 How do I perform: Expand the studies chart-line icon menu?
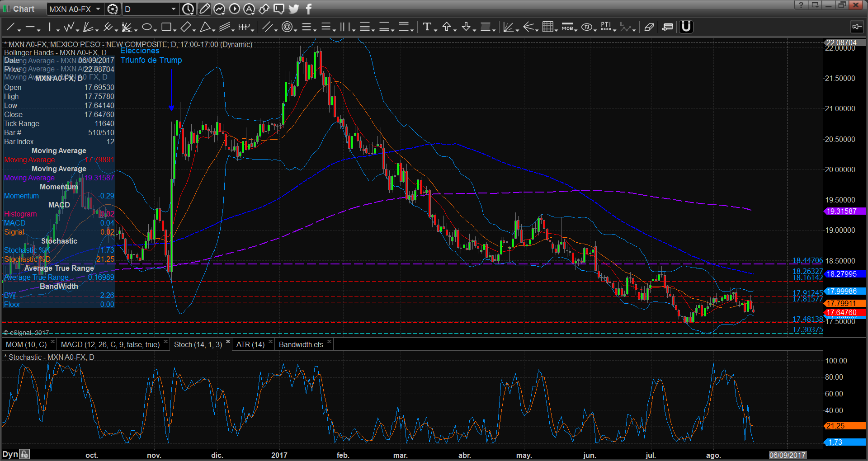point(219,9)
